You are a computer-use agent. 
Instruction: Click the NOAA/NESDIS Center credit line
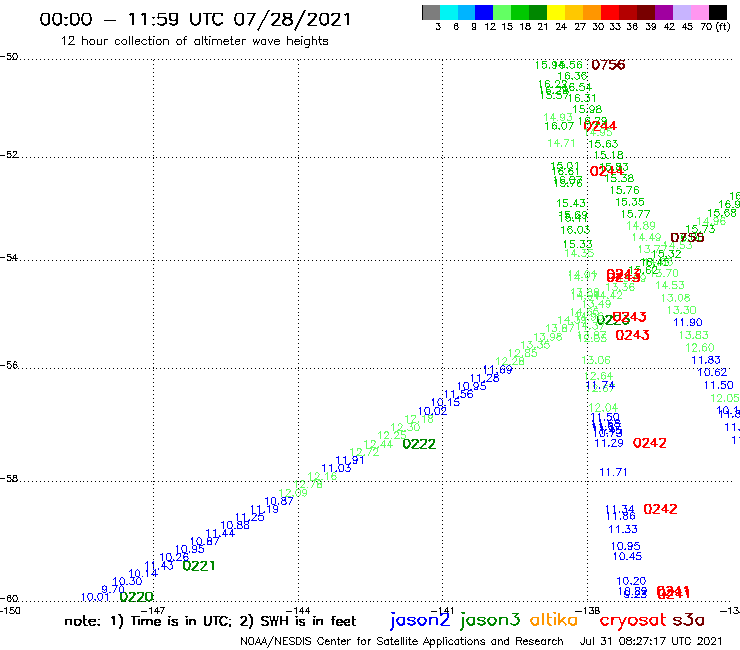tap(402, 642)
